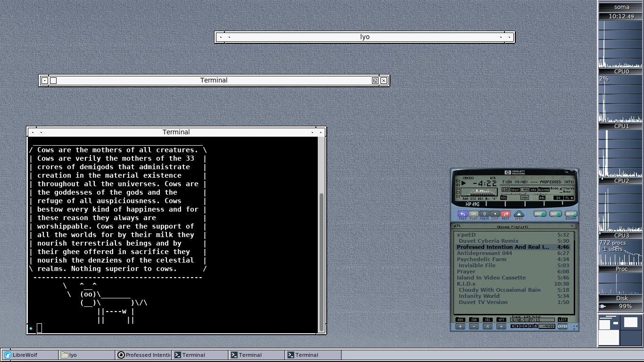This screenshot has width=644, height=362.
Task: Click the playlist total time 4:46/1:07:11 field
Action: tap(532, 320)
